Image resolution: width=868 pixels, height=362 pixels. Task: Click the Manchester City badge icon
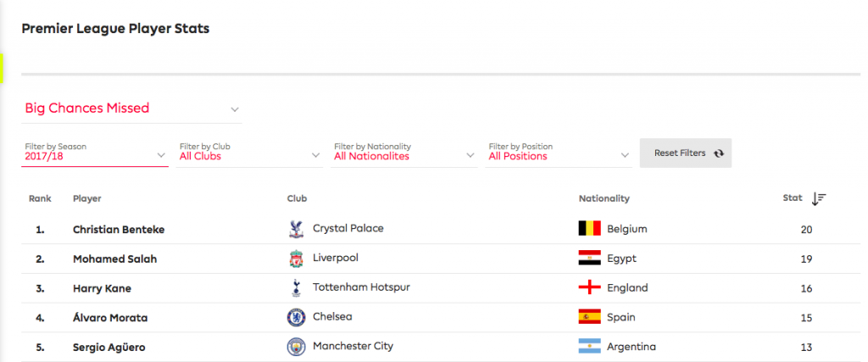click(x=296, y=347)
